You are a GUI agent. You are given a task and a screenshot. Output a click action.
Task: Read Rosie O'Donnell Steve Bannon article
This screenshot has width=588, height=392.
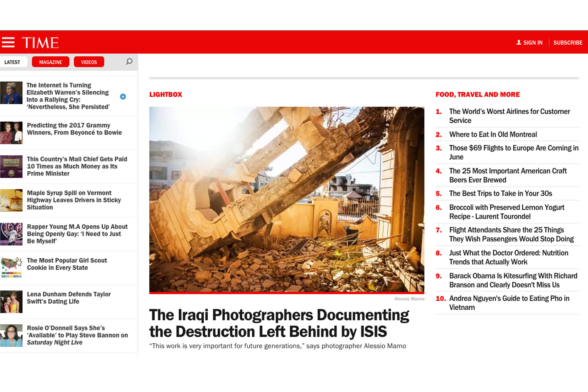pos(77,335)
